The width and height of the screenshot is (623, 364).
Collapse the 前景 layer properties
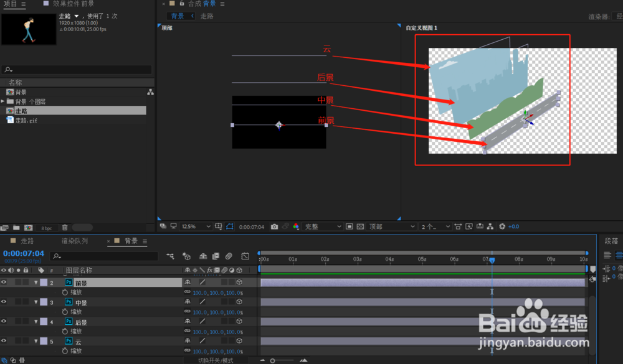pyautogui.click(x=36, y=282)
